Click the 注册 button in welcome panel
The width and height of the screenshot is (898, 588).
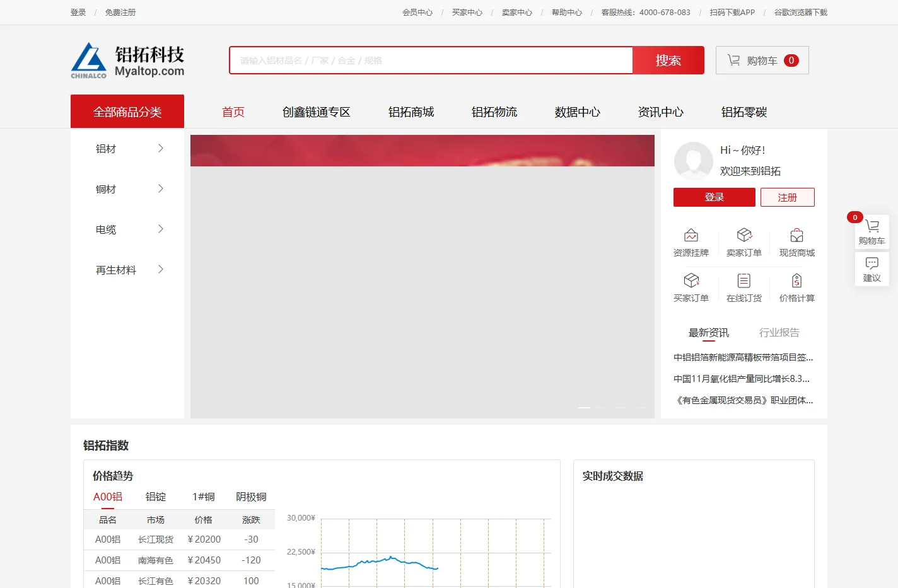point(787,197)
